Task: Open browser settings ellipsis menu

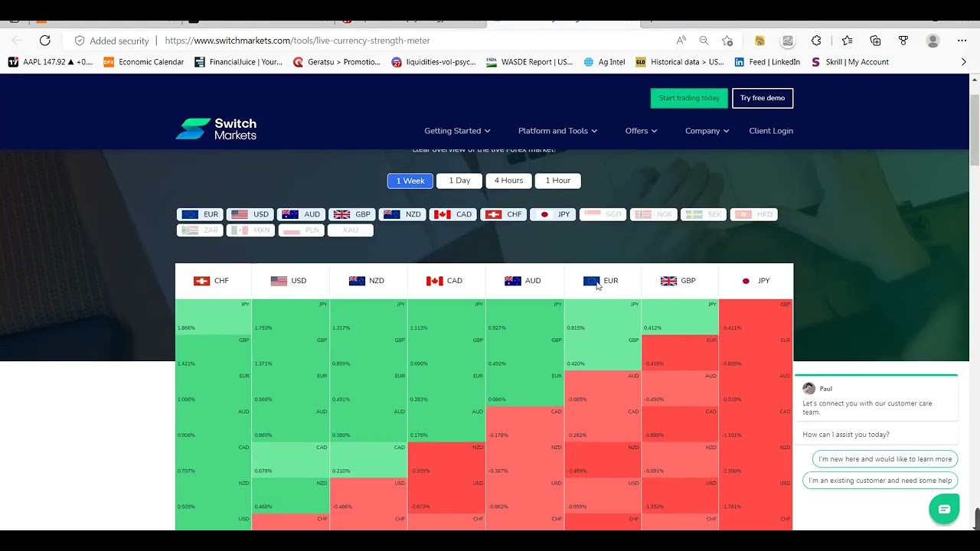Action: coord(962,41)
